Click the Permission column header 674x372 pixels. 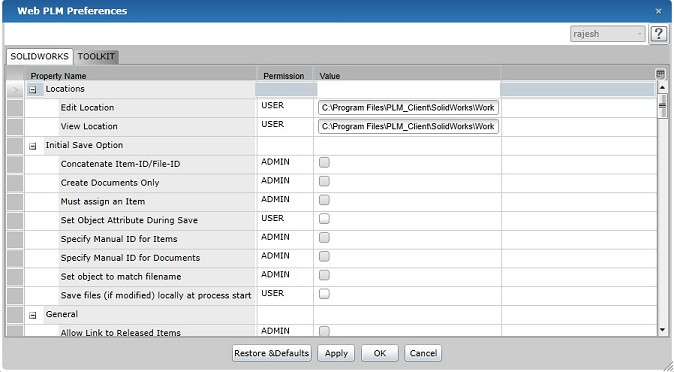pos(285,76)
